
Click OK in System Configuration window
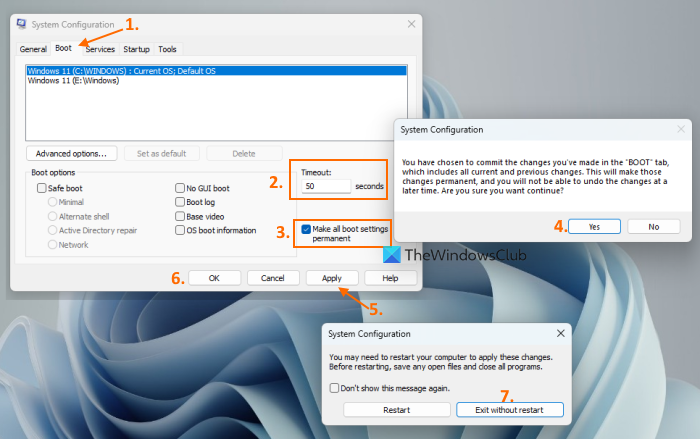point(214,278)
